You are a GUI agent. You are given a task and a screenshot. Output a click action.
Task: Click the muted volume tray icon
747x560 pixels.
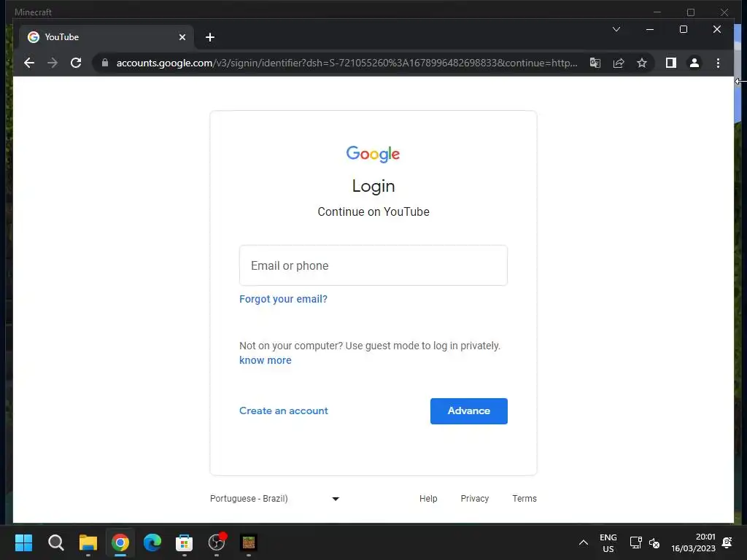pos(654,542)
